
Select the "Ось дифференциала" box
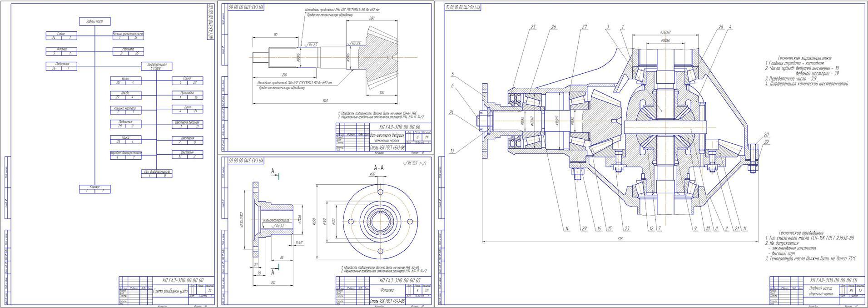click(157, 173)
